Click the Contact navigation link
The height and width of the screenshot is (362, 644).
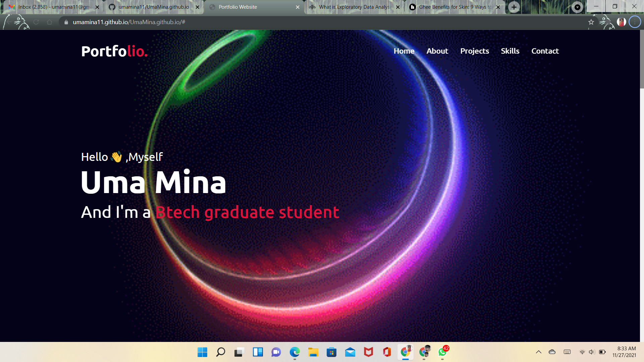click(x=545, y=51)
